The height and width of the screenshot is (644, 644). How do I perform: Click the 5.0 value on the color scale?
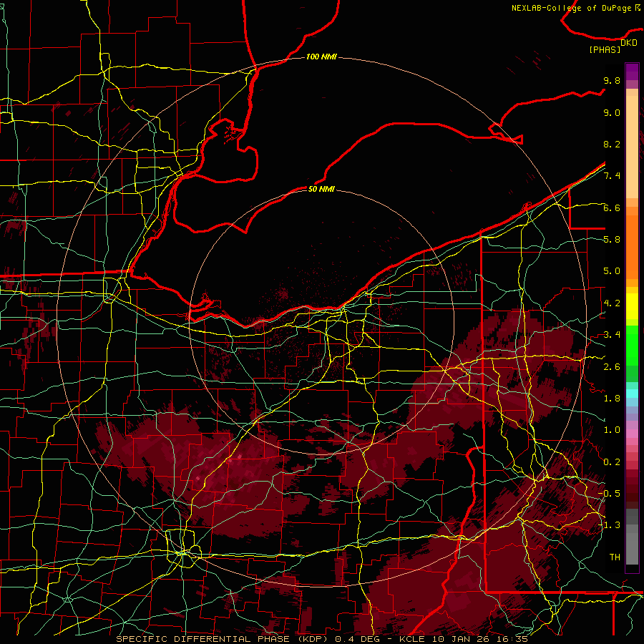(x=612, y=271)
